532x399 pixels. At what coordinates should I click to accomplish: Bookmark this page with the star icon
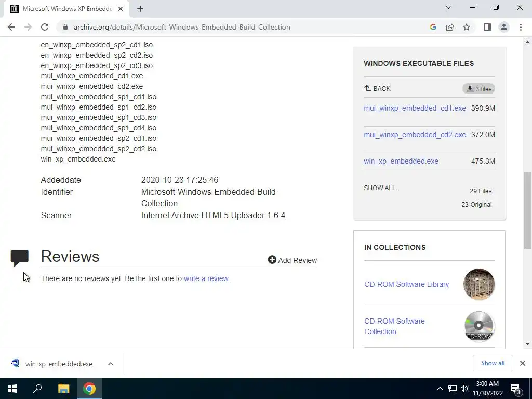467,27
